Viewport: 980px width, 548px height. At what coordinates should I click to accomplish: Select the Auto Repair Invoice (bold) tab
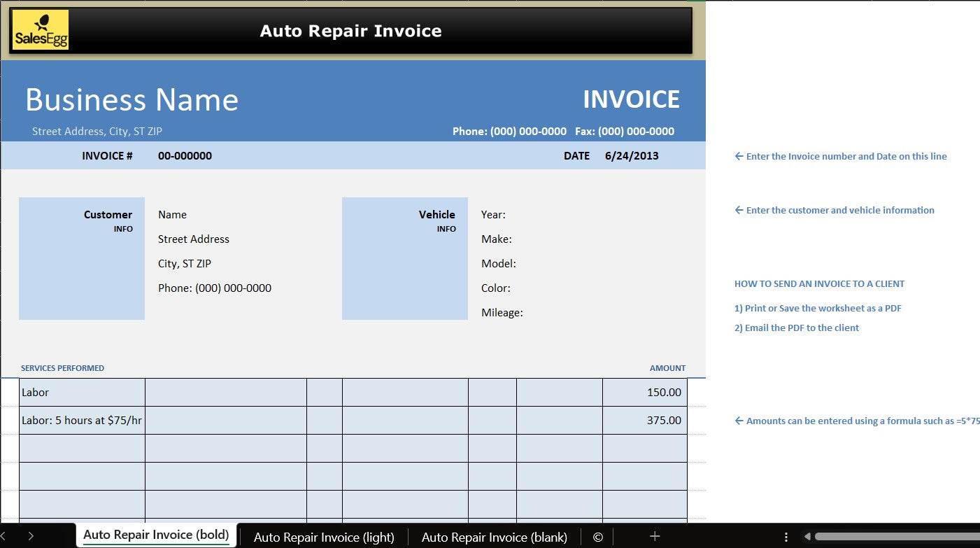[x=156, y=535]
